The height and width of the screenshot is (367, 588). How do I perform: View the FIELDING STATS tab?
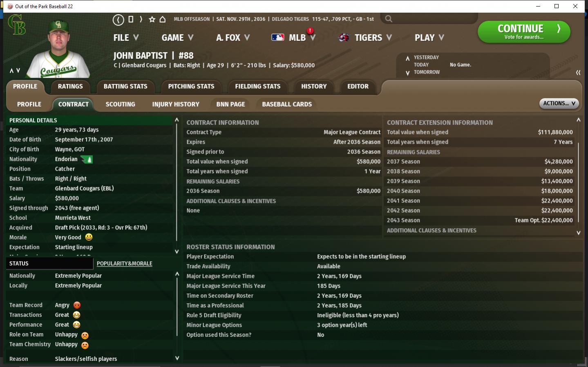pos(258,87)
